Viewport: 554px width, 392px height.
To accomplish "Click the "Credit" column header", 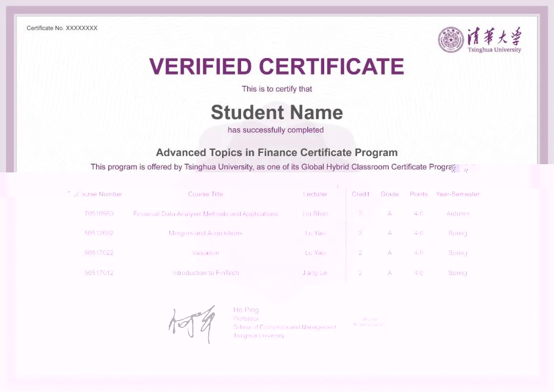I will click(x=361, y=194).
